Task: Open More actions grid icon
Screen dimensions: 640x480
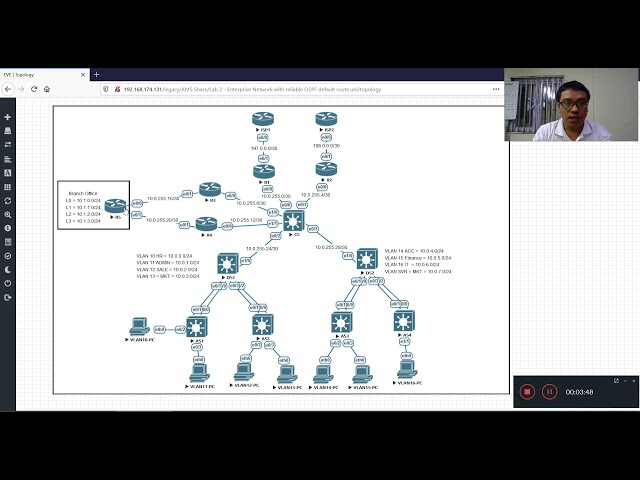Action: coord(7,187)
